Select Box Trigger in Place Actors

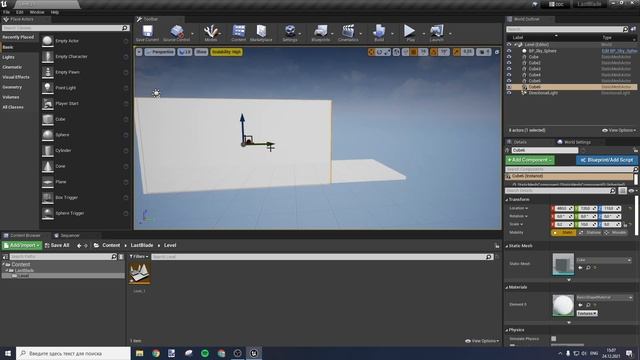pos(85,197)
